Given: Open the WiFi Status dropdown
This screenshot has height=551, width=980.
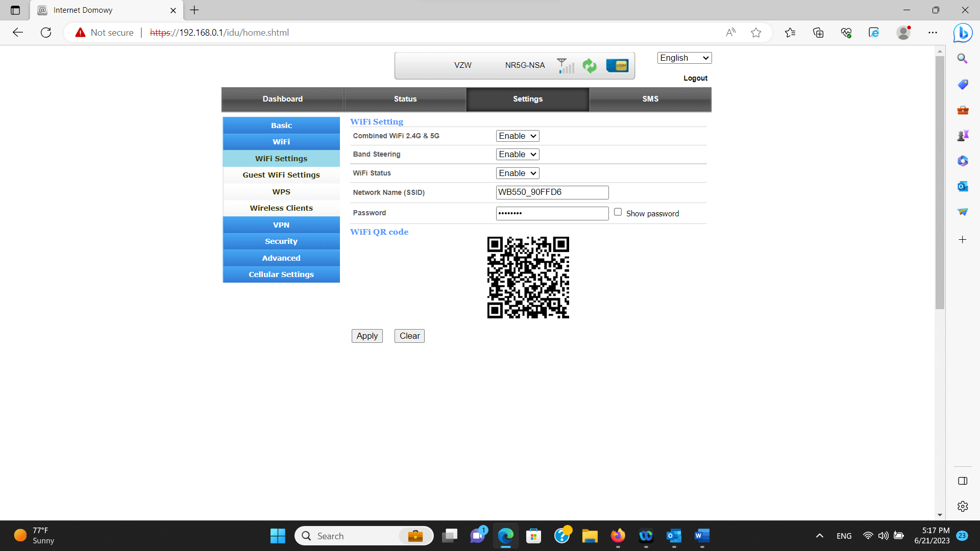Looking at the screenshot, I should pos(518,173).
